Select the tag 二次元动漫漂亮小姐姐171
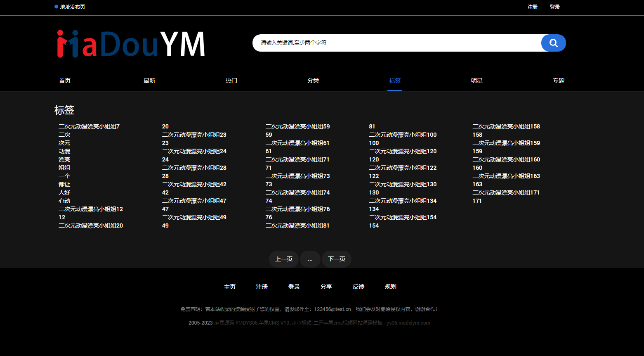 click(x=506, y=192)
